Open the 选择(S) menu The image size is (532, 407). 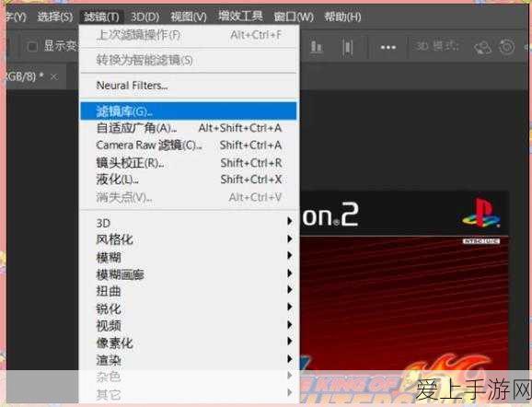54,17
